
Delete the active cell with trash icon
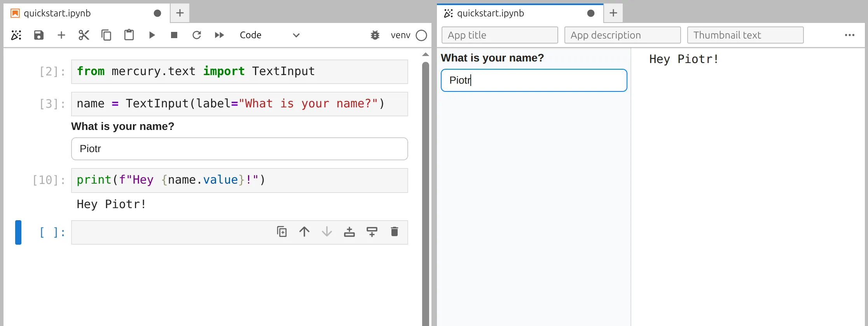[394, 232]
